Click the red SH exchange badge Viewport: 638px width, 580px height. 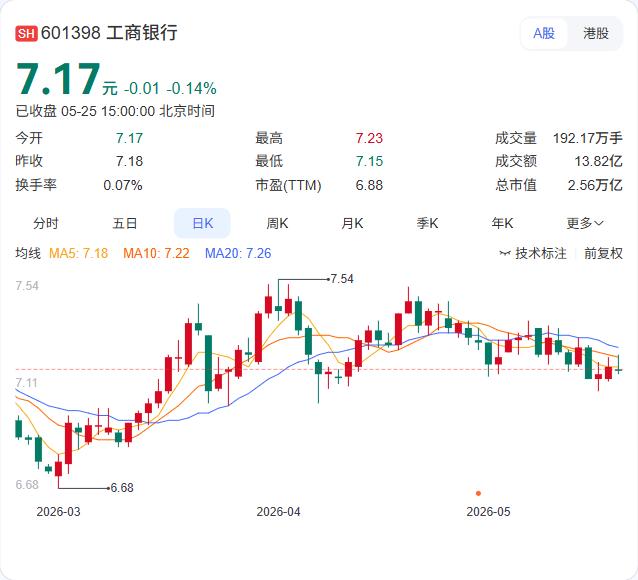pos(26,33)
